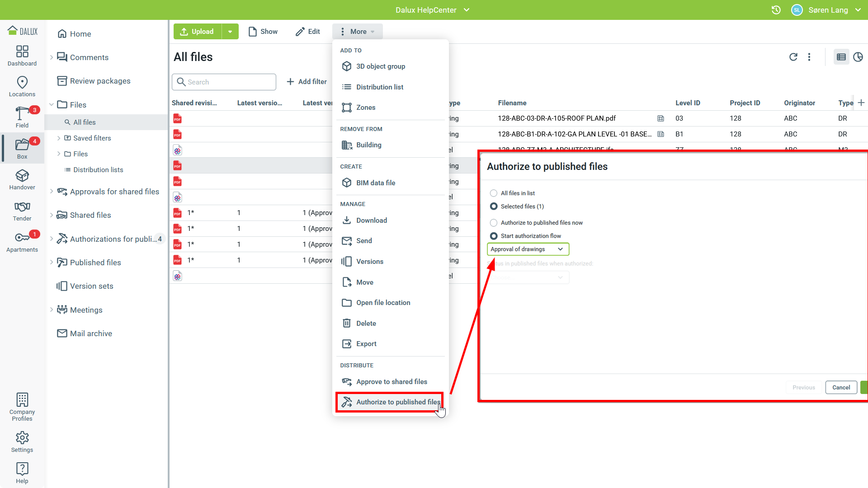
Task: Open Company Profiles icon
Action: click(x=22, y=406)
